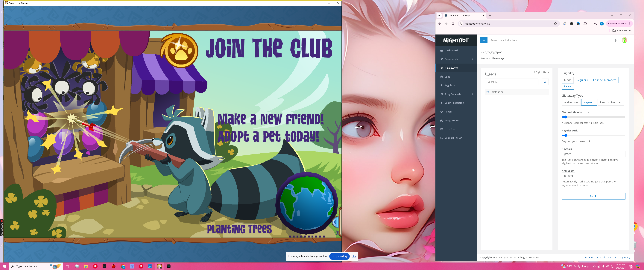
Task: Go back in Chrome
Action: tap(440, 24)
